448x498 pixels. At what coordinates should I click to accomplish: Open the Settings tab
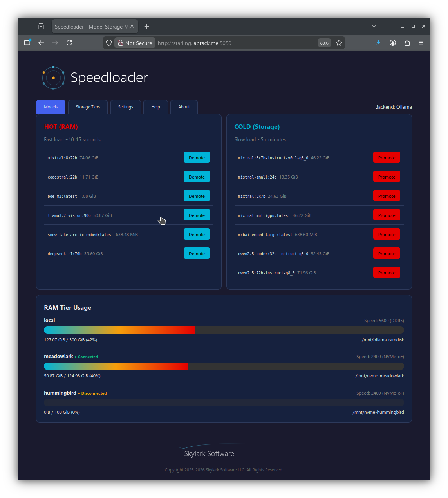125,106
